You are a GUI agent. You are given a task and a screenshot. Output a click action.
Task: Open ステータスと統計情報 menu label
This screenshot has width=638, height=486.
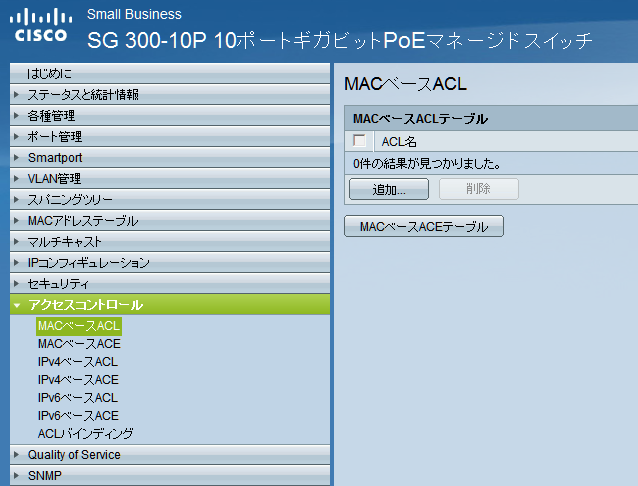point(83,94)
